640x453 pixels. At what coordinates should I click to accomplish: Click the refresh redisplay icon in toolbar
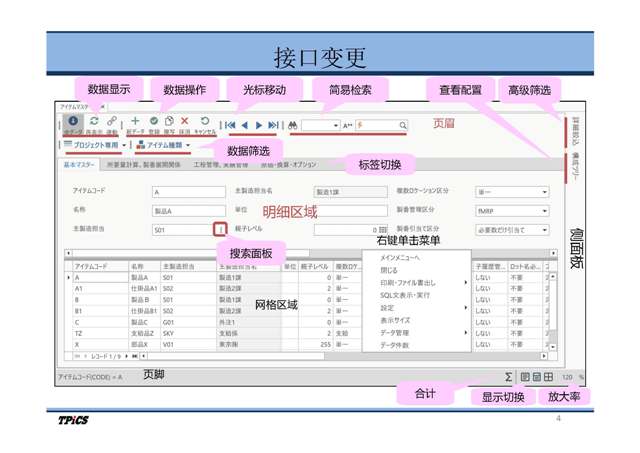[x=94, y=122]
